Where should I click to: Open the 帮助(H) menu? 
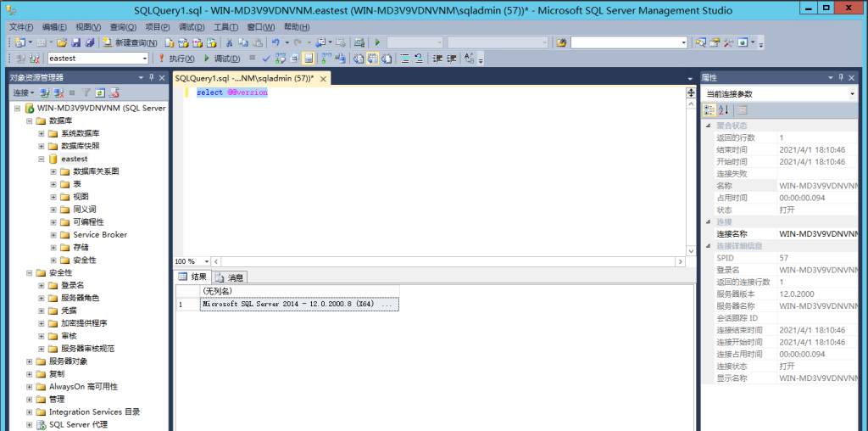pos(296,27)
